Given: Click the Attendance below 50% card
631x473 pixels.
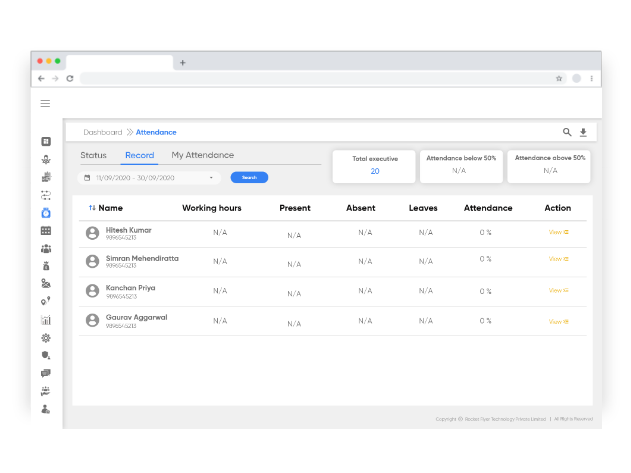Looking at the screenshot, I should point(461,166).
